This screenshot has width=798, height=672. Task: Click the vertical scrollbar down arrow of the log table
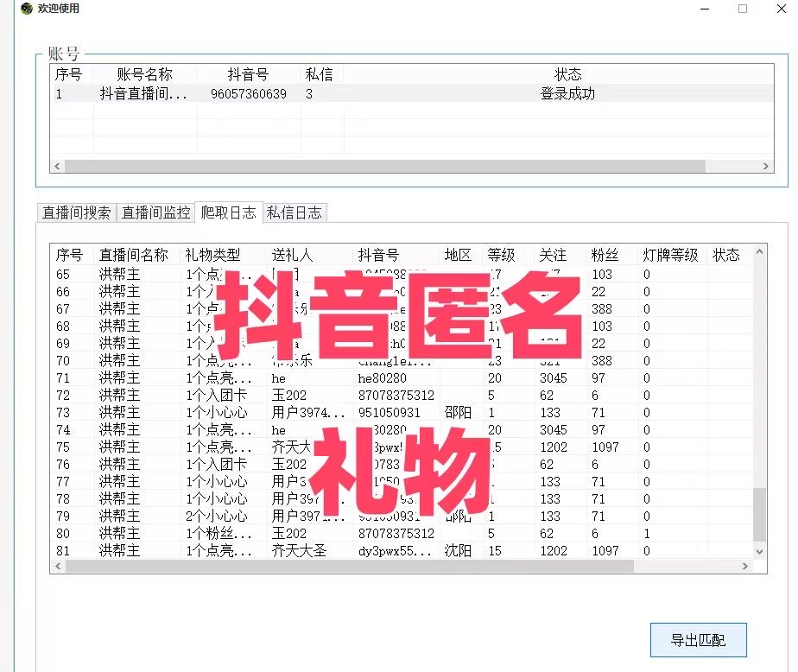[759, 550]
